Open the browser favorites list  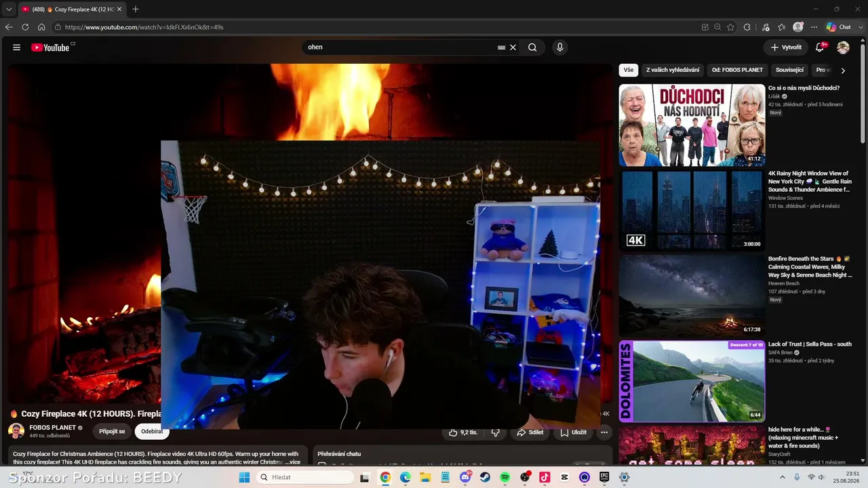pyautogui.click(x=782, y=27)
